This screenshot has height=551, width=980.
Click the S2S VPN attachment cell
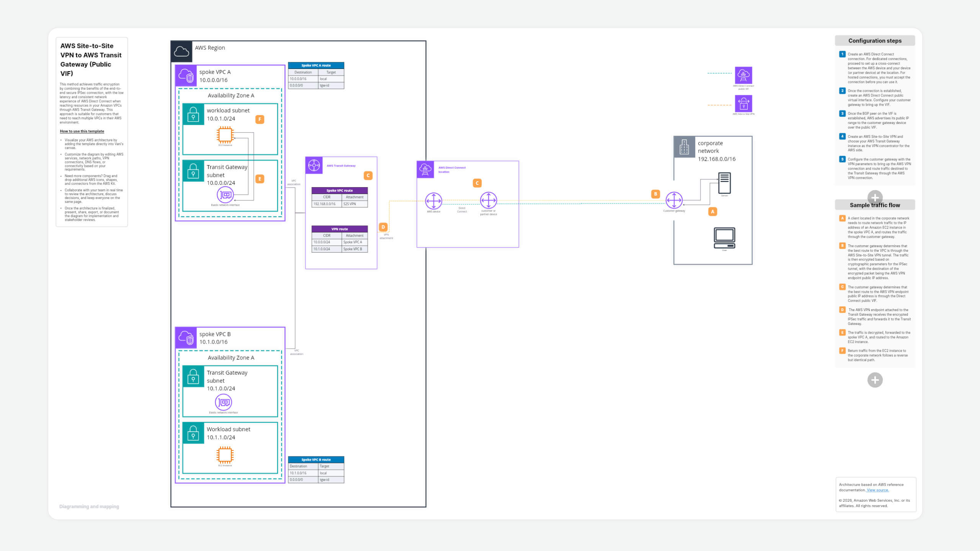pos(355,204)
